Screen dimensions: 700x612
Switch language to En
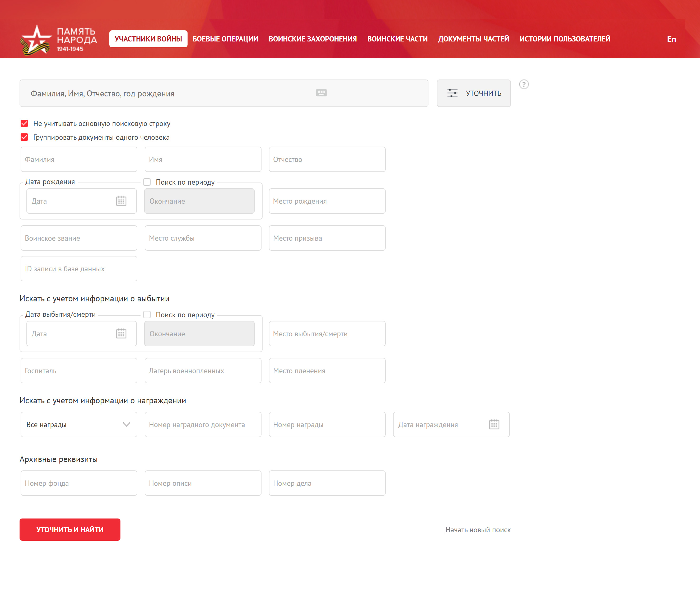(671, 39)
